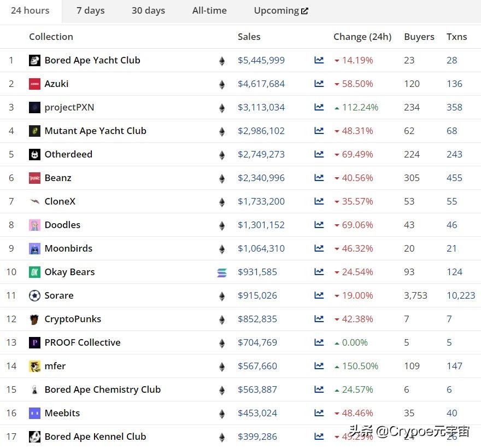Screen dimensions: 481x448
Task: Open chart icon in PROOF Collective row
Action: 319,342
